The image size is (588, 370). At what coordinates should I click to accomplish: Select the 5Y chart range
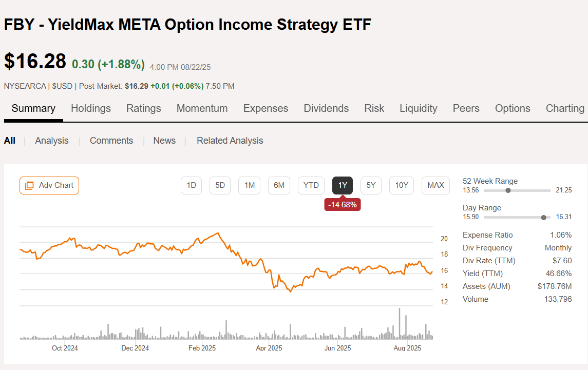pyautogui.click(x=371, y=185)
